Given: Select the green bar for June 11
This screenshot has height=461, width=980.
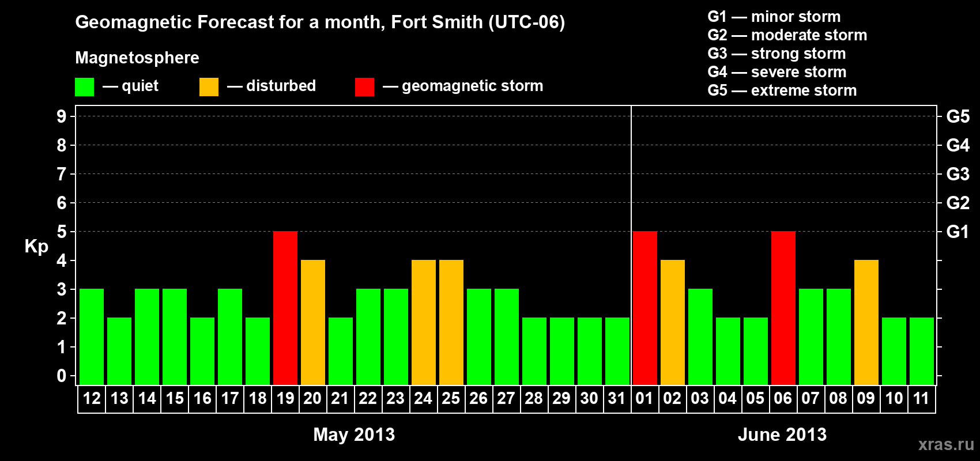Looking at the screenshot, I should pos(922,352).
